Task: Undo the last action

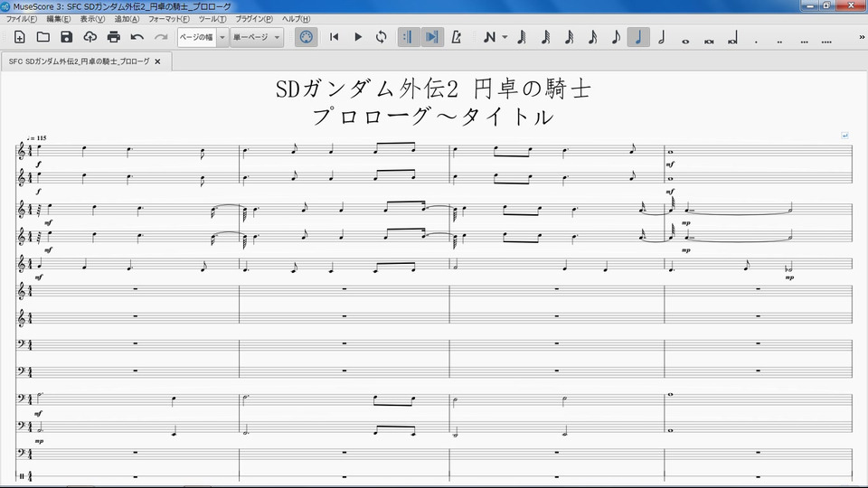Action: tap(137, 37)
